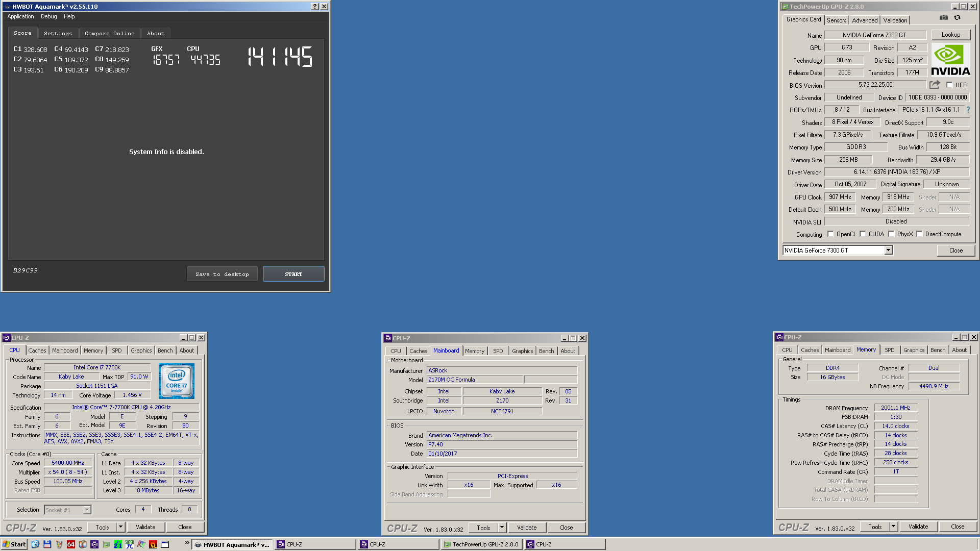980x551 pixels.
Task: Launch Internet Explorer from quick launch
Action: (35, 544)
